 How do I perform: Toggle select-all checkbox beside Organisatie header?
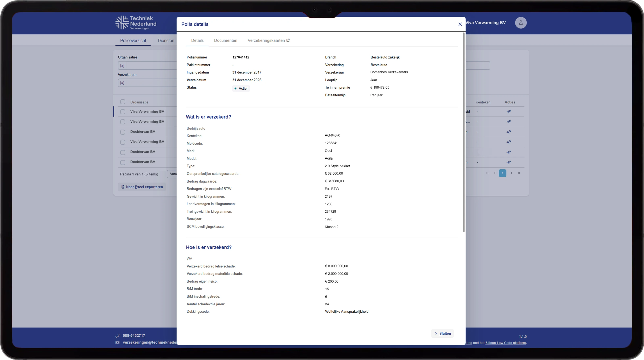[122, 102]
